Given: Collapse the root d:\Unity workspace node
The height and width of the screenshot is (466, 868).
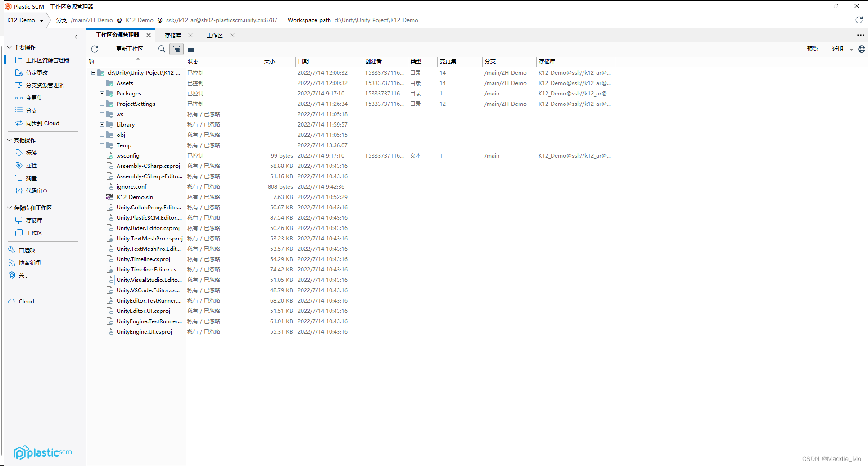Looking at the screenshot, I should click(93, 72).
